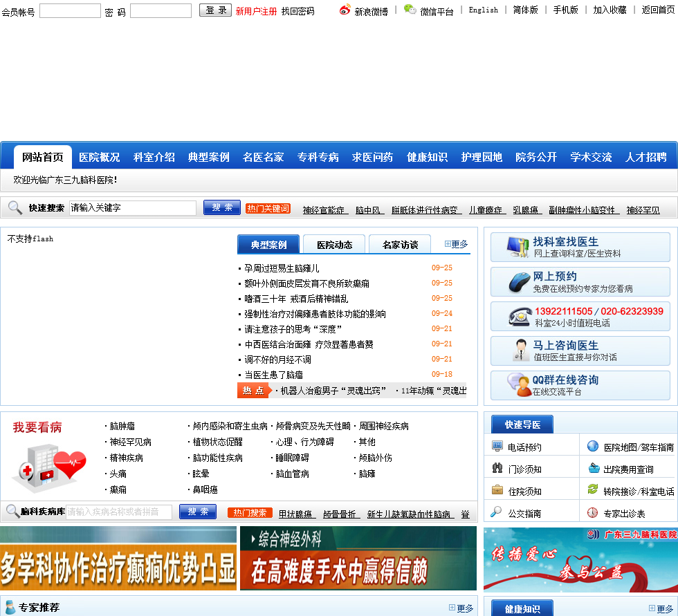Image resolution: width=678 pixels, height=616 pixels.
Task: Switch site language to English
Action: click(483, 10)
